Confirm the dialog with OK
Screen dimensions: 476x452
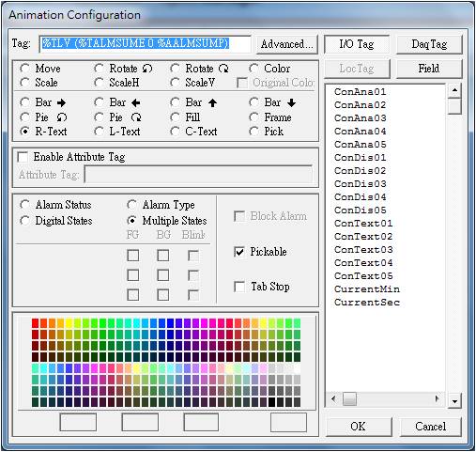[359, 427]
